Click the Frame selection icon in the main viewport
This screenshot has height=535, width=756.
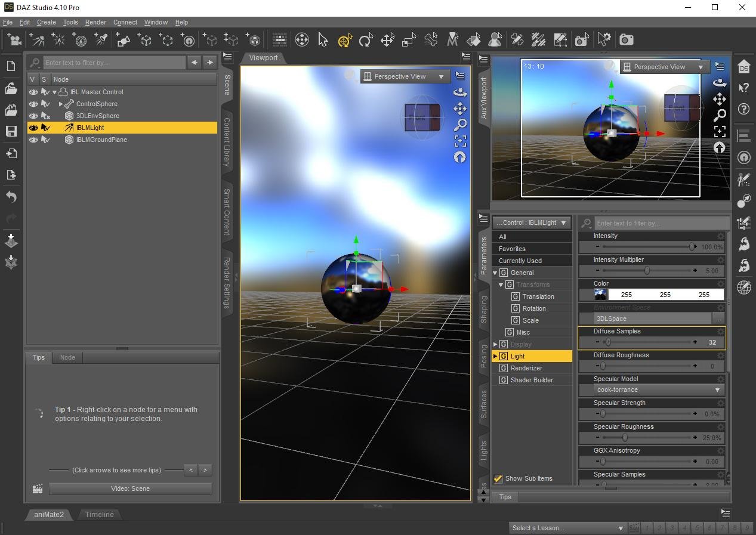coord(460,141)
